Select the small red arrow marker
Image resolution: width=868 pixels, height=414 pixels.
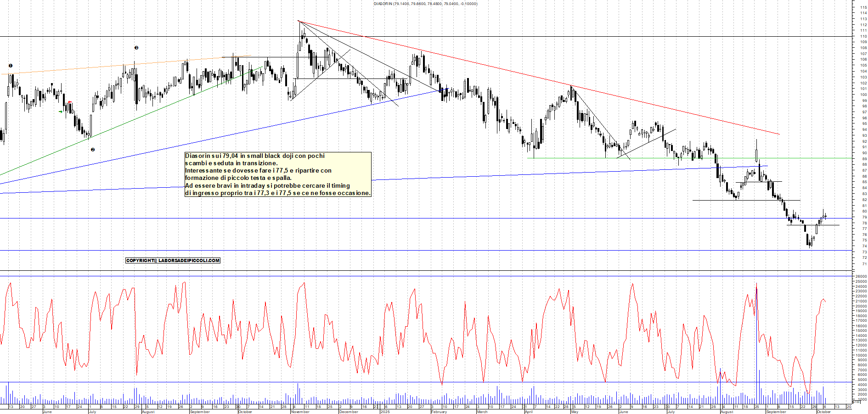70,102
